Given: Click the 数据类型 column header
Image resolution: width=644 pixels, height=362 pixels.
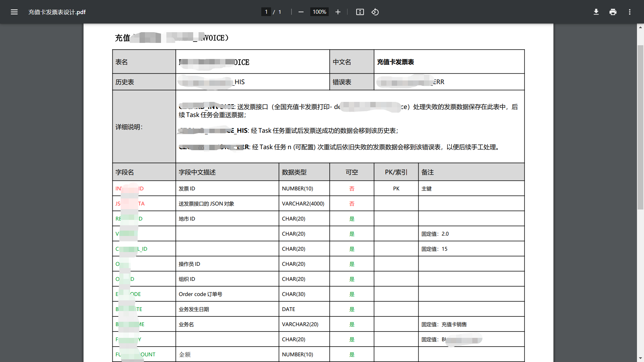Looking at the screenshot, I should [304, 172].
